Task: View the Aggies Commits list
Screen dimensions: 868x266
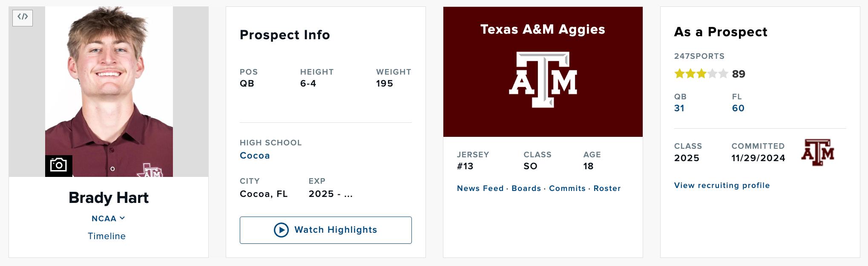Action: point(567,188)
